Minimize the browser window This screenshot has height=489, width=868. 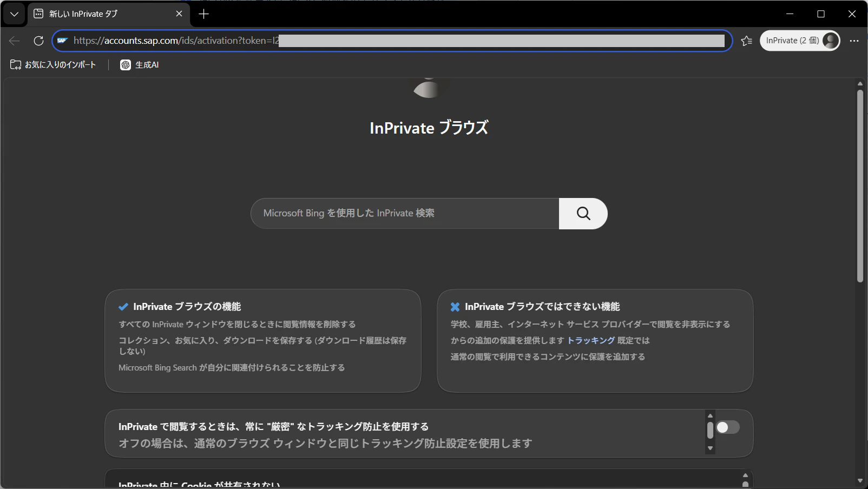790,14
